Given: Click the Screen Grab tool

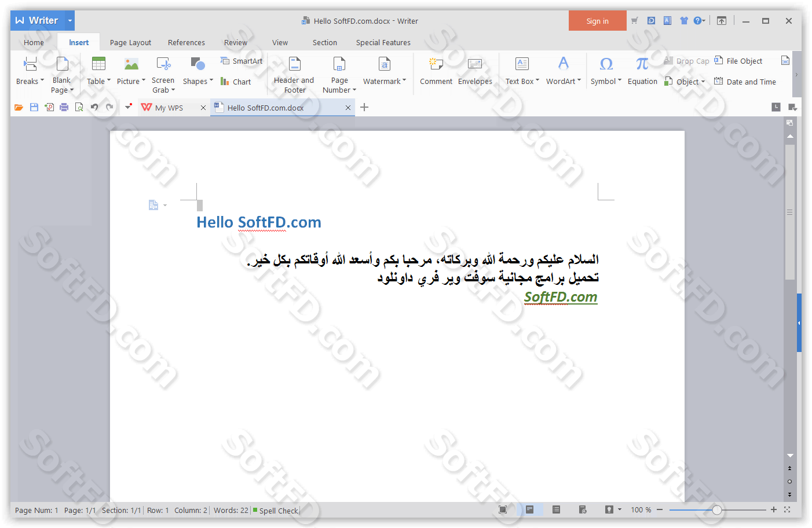Looking at the screenshot, I should [x=163, y=75].
